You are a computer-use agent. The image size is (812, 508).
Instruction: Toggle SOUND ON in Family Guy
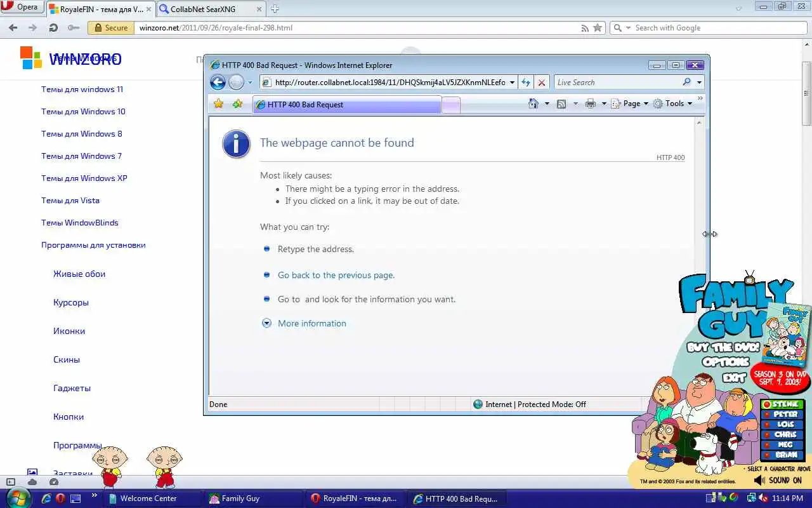778,481
